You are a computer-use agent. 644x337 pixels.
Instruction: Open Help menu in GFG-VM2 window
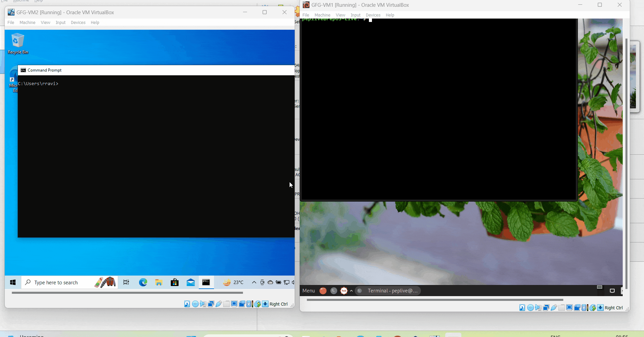point(95,23)
